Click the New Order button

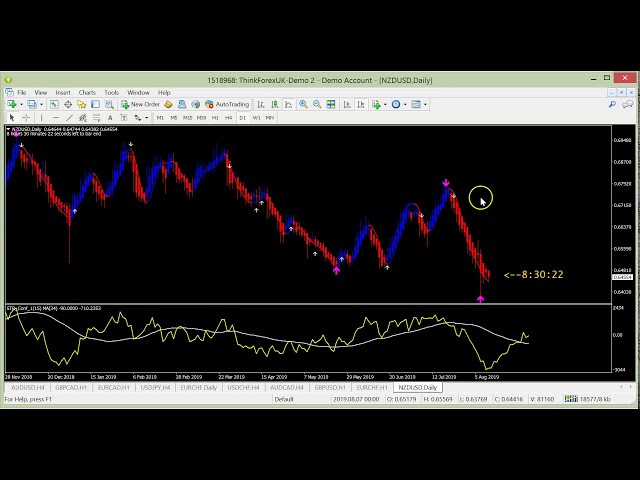tap(140, 104)
